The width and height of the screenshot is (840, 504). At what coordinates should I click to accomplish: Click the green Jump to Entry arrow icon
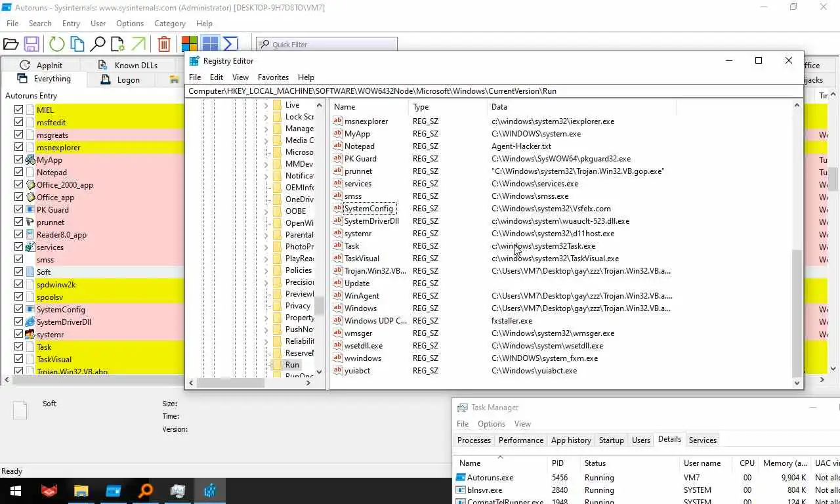pos(138,44)
